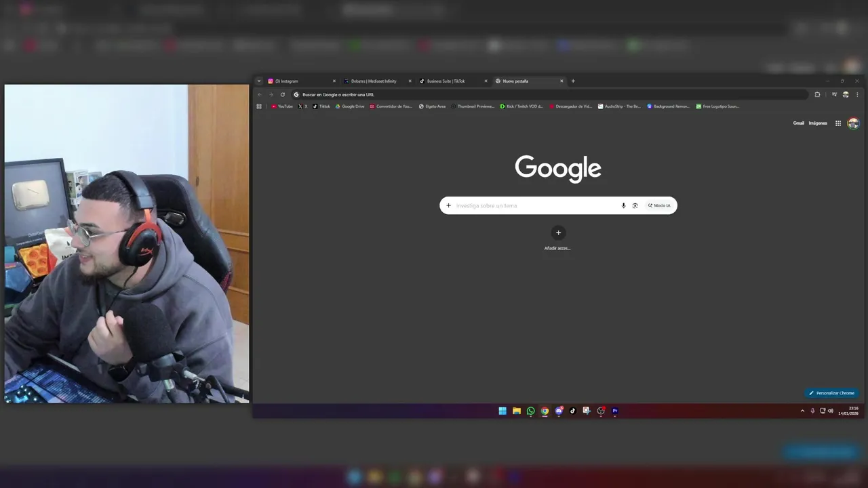Open the media controls toolbar icon
This screenshot has height=488, width=868.
834,94
